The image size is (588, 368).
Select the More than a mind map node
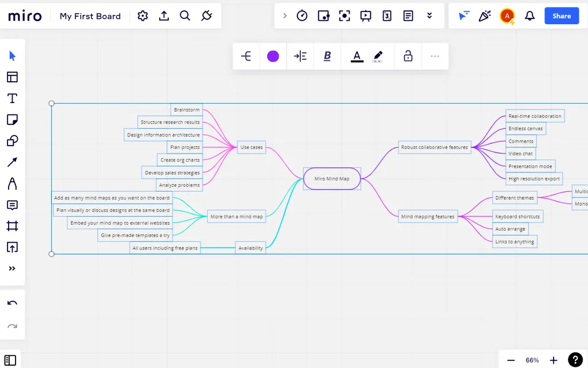coord(237,216)
